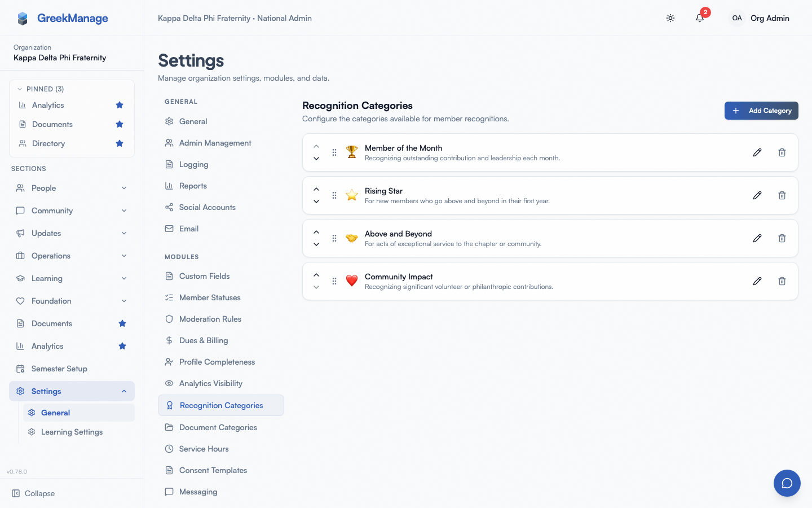The height and width of the screenshot is (508, 812).
Task: Go to Document Categories settings
Action: tap(221, 427)
